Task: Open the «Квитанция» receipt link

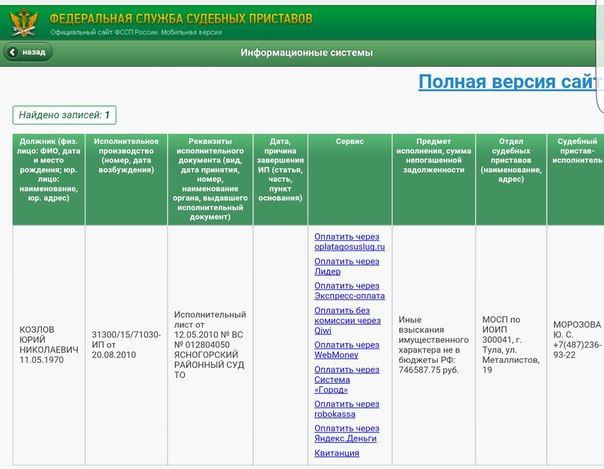Action: (x=336, y=453)
